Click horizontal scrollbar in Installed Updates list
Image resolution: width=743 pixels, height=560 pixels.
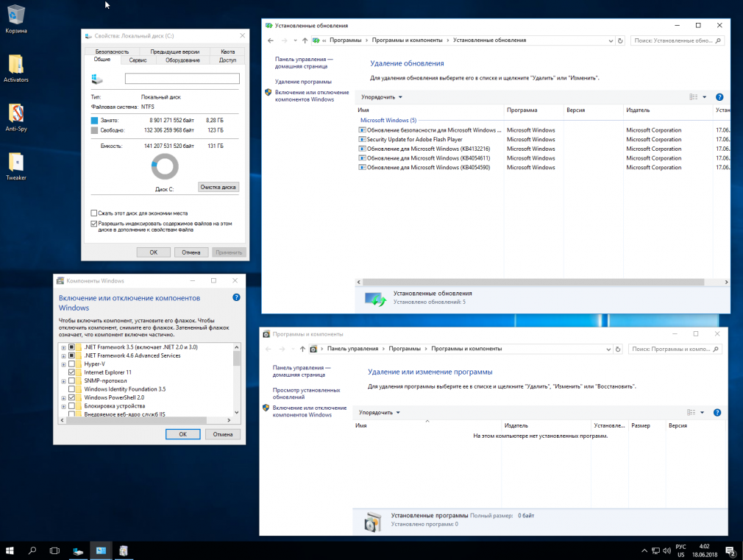point(533,282)
